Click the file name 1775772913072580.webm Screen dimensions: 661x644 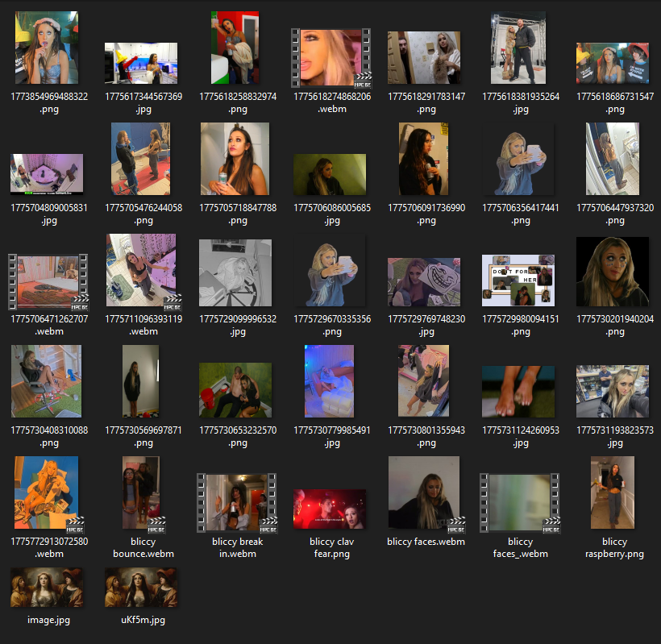(49, 547)
